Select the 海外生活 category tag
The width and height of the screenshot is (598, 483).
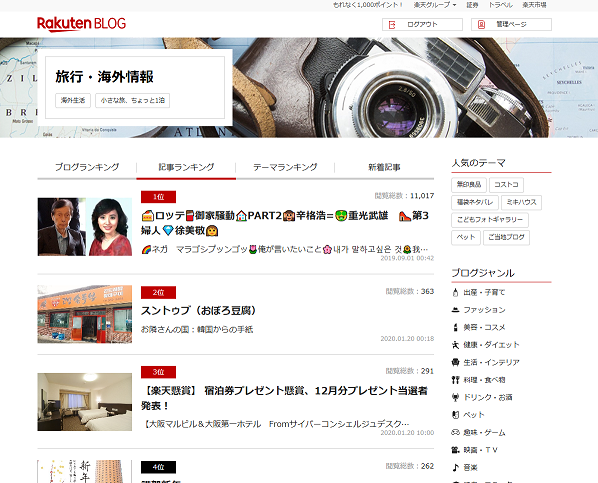[x=73, y=100]
